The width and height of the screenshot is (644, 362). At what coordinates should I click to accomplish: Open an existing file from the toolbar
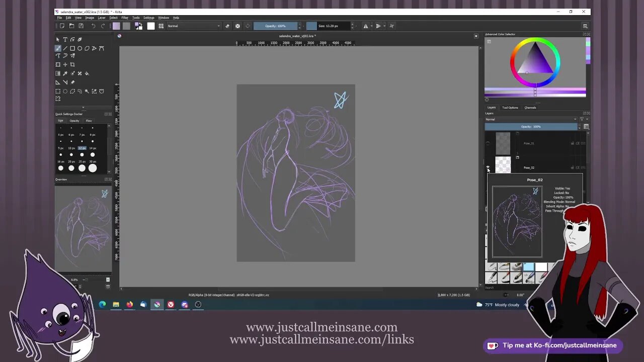(71, 26)
